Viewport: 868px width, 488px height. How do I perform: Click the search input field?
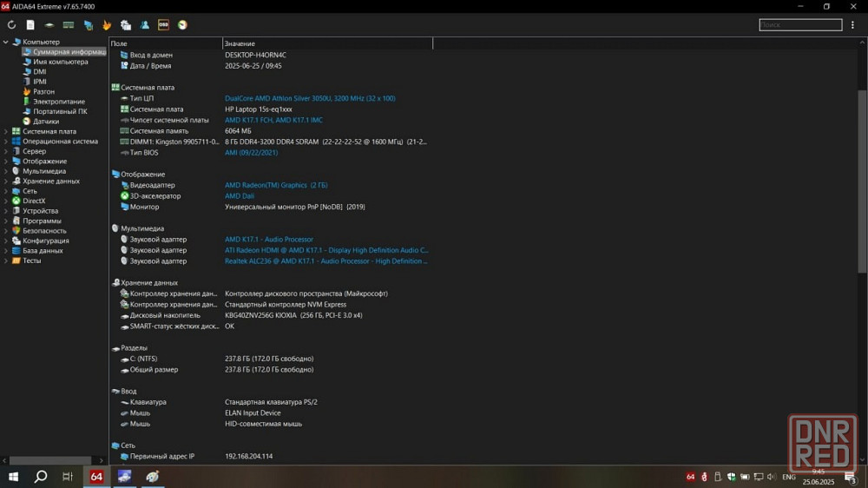pos(799,25)
